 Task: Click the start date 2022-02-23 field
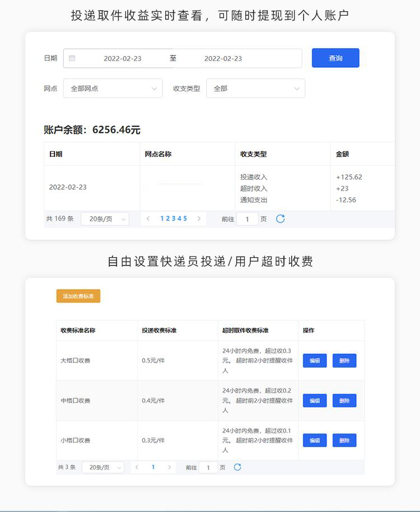point(122,58)
